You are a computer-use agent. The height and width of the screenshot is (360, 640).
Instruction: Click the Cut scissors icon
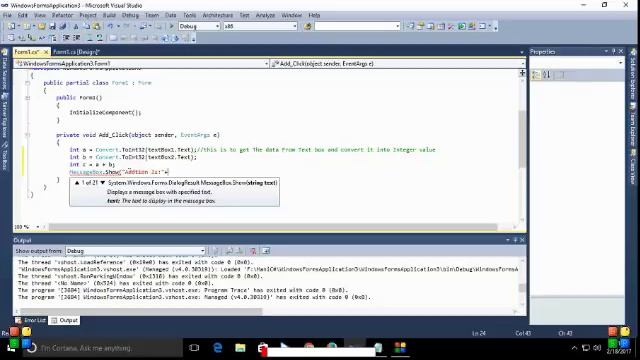click(76, 26)
